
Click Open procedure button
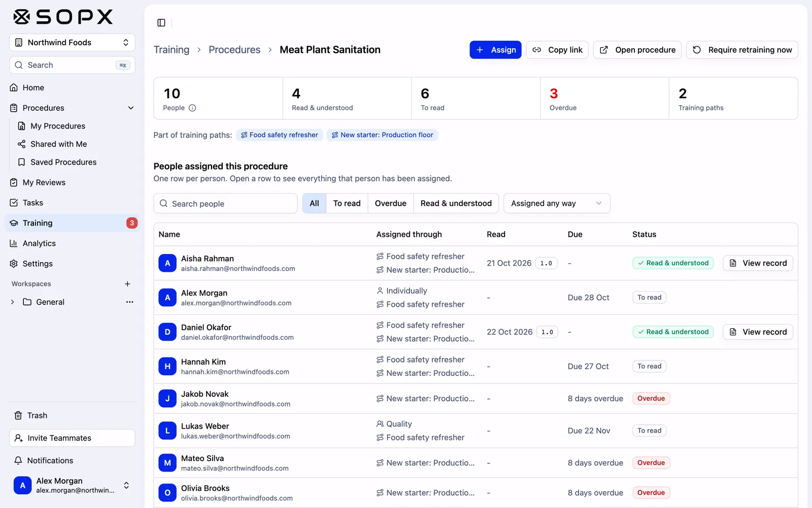point(637,50)
